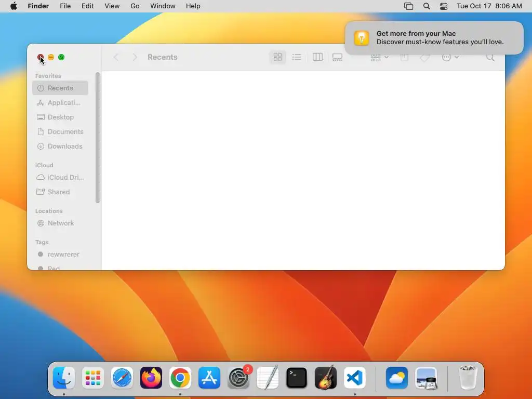
Task: Click the iCloud section header
Action: click(x=44, y=165)
